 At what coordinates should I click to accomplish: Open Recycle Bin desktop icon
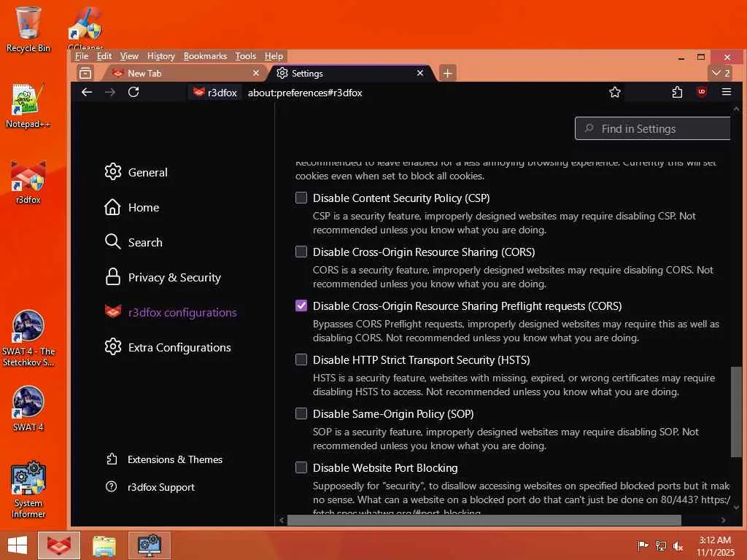(28, 29)
